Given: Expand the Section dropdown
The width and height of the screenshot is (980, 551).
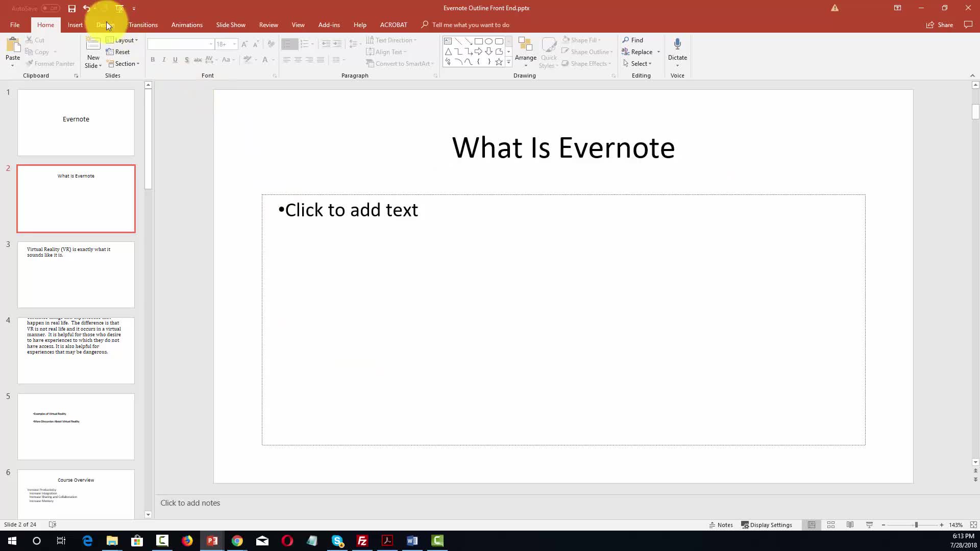Looking at the screenshot, I should [124, 64].
